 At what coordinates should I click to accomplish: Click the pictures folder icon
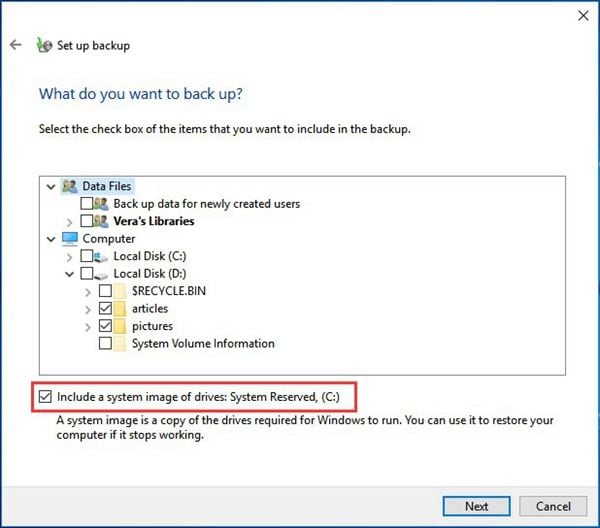[120, 326]
